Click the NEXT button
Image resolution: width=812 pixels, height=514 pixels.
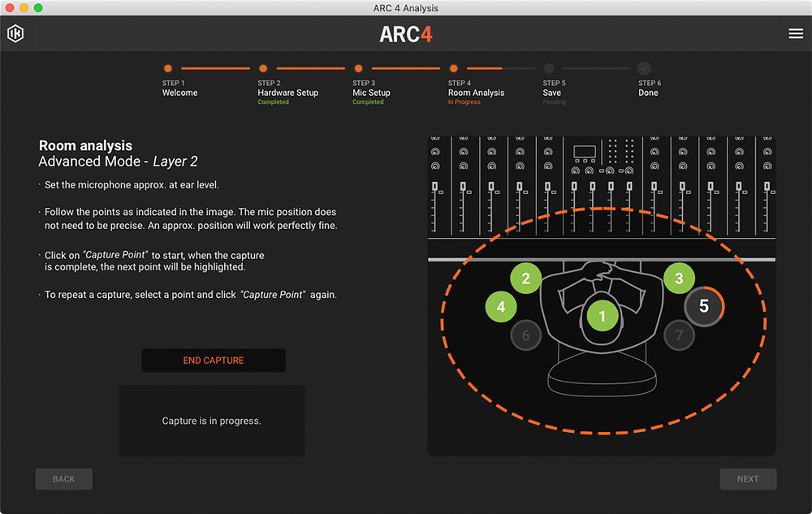point(748,479)
